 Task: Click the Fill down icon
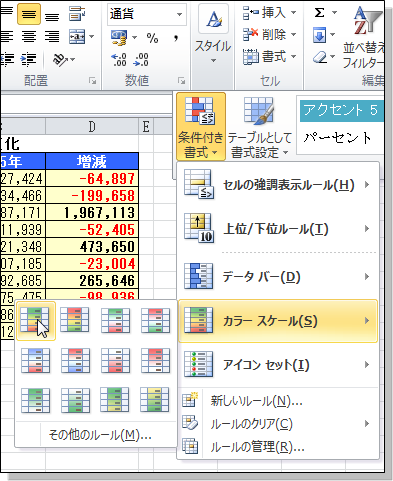319,35
